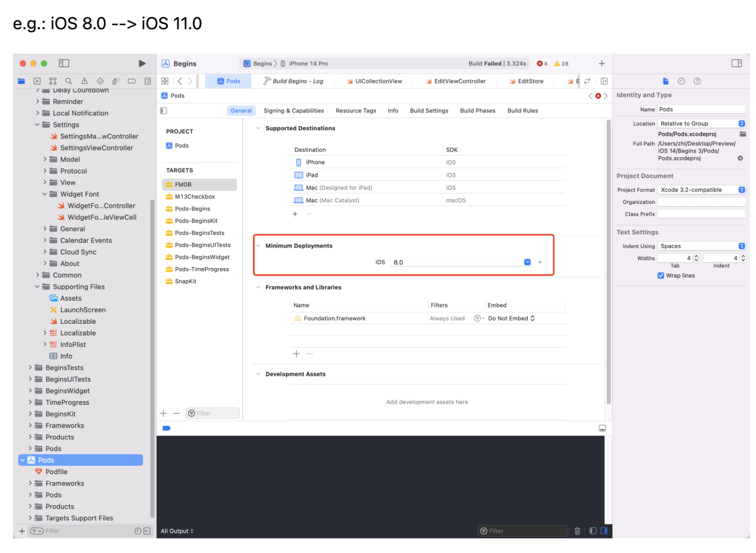Open the related items grid icon
This screenshot has width=756, height=553.
pos(165,81)
